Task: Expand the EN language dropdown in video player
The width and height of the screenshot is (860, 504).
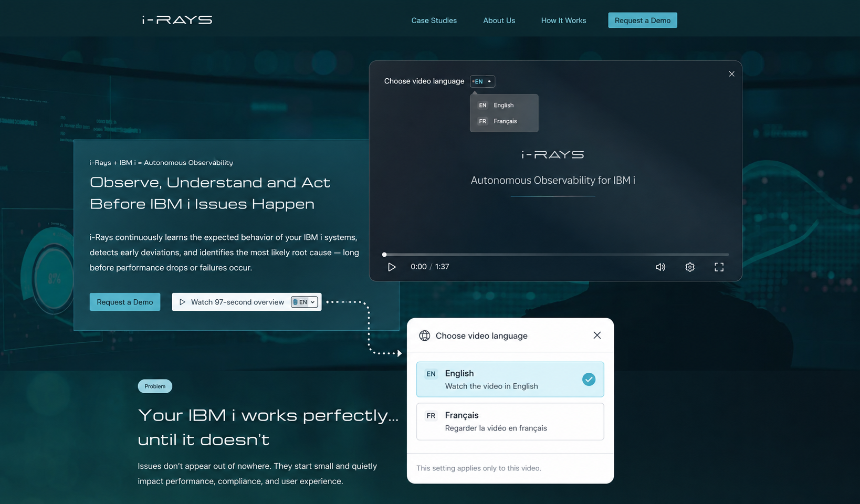Action: 482,81
